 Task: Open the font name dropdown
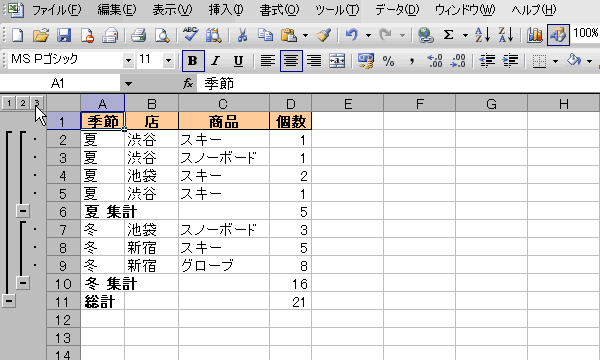tap(129, 60)
